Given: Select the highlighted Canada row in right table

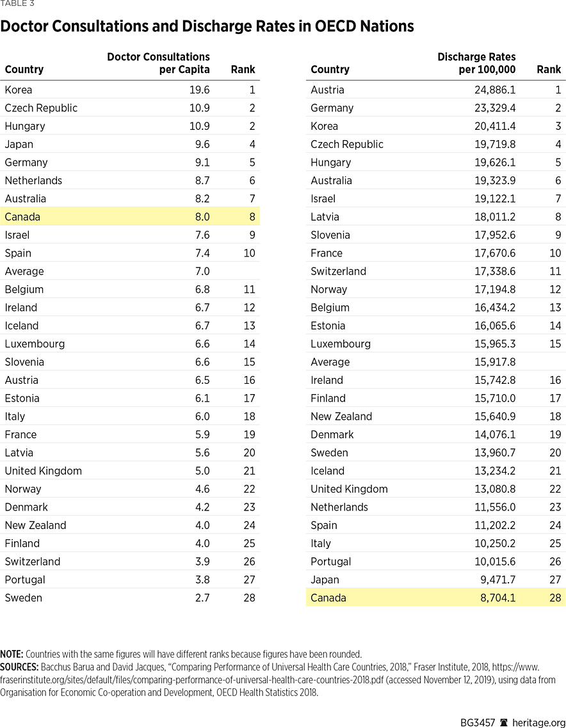Looking at the screenshot, I should (435, 598).
